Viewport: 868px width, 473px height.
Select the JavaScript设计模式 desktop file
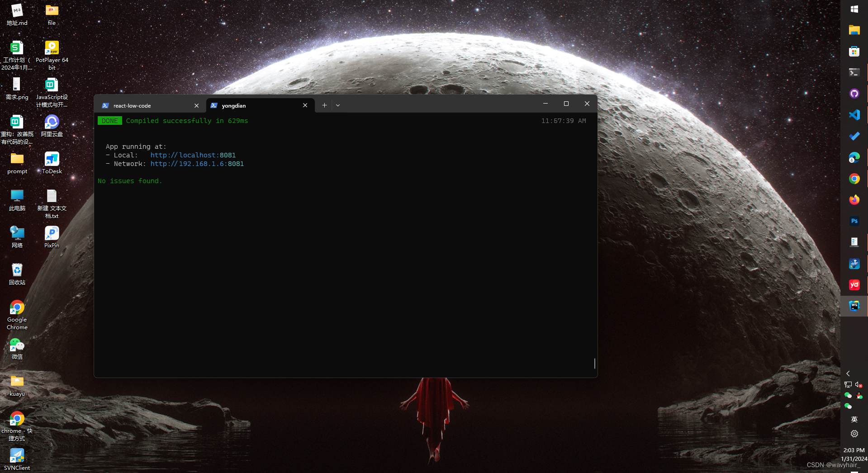pyautogui.click(x=52, y=92)
